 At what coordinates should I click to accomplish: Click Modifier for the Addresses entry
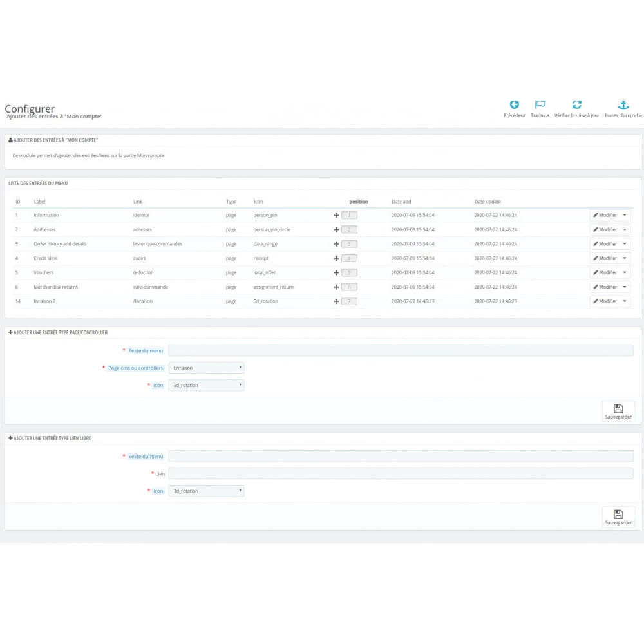[605, 230]
